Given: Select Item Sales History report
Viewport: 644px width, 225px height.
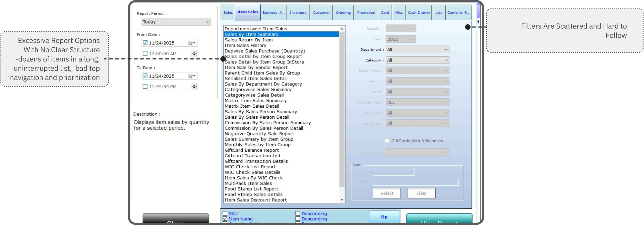Looking at the screenshot, I should (245, 46).
